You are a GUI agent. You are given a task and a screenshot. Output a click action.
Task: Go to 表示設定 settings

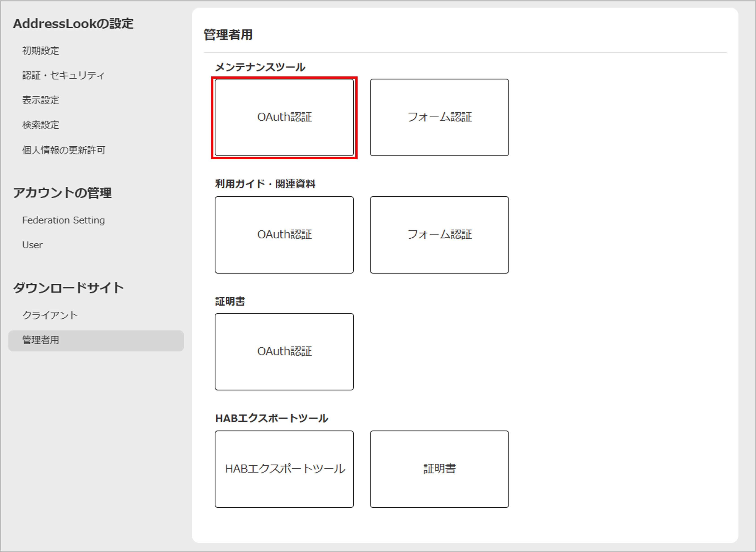(40, 100)
